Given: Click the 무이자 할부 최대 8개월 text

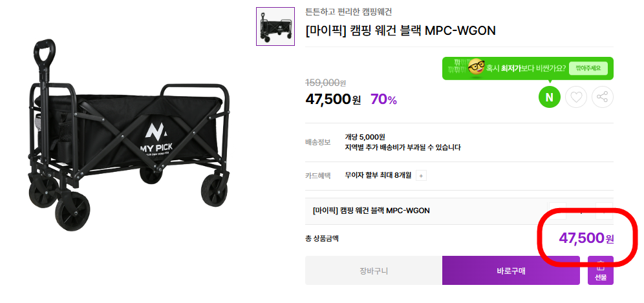Looking at the screenshot, I should click(378, 175).
